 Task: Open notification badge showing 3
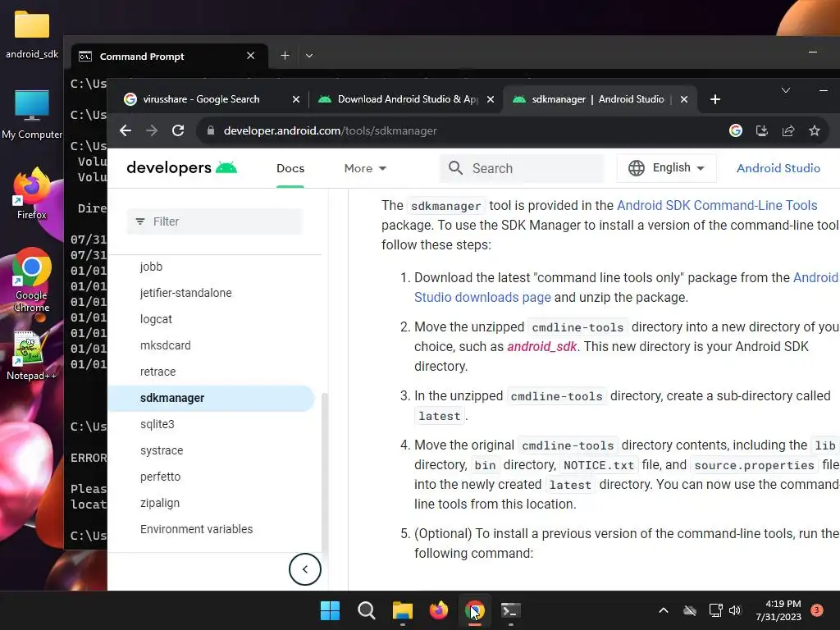[x=816, y=610]
